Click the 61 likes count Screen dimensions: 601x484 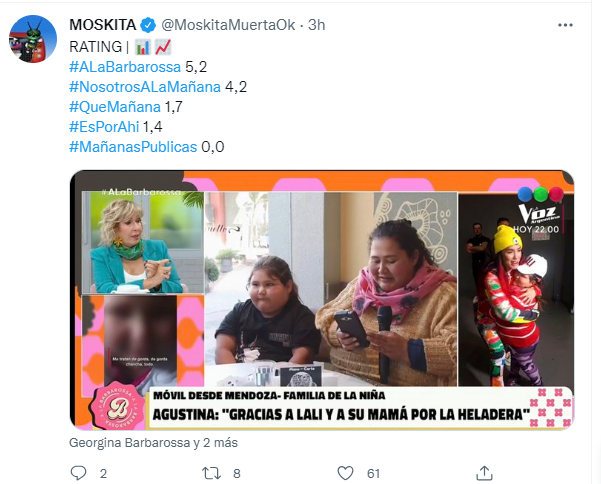pyautogui.click(x=373, y=474)
